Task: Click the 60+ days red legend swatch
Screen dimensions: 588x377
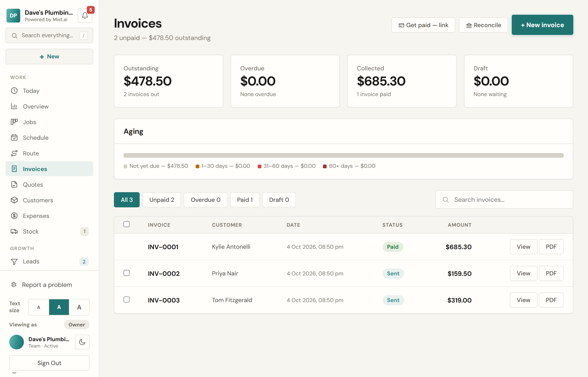Action: [x=325, y=166]
